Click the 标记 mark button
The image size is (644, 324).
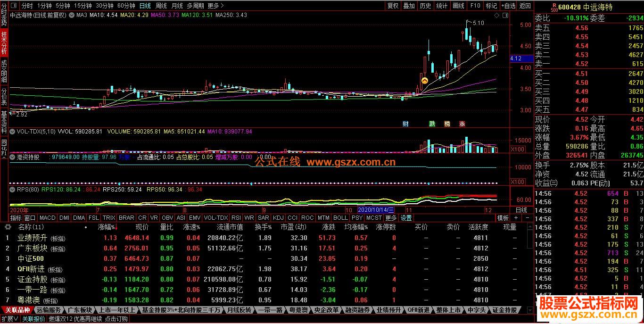[x=491, y=6]
